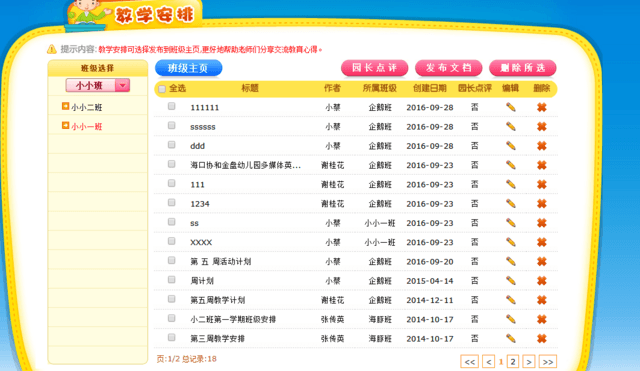This screenshot has width=640, height=371.
Task: Open the 小小班 class dropdown
Action: pos(98,85)
